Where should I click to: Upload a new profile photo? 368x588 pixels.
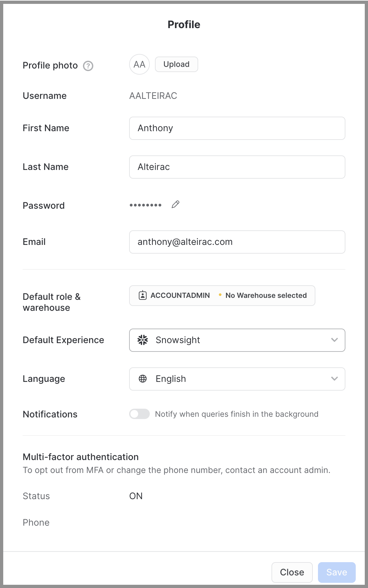pos(177,64)
